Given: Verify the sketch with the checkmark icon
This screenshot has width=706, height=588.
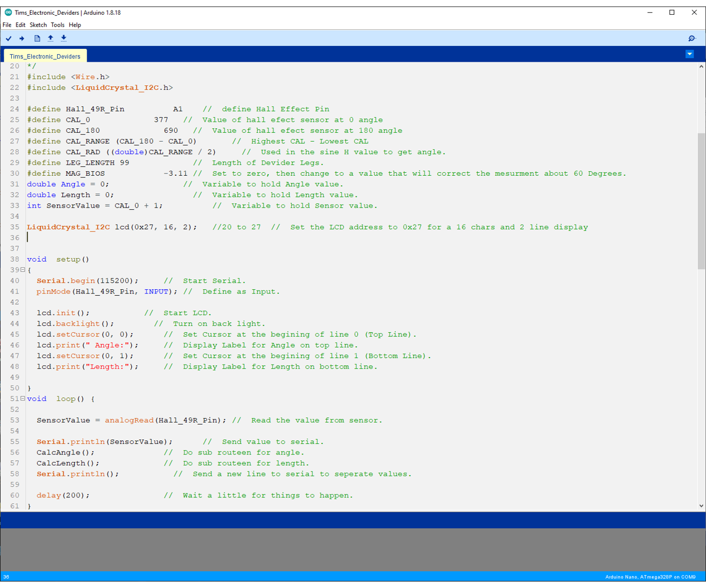Looking at the screenshot, I should (x=8, y=38).
